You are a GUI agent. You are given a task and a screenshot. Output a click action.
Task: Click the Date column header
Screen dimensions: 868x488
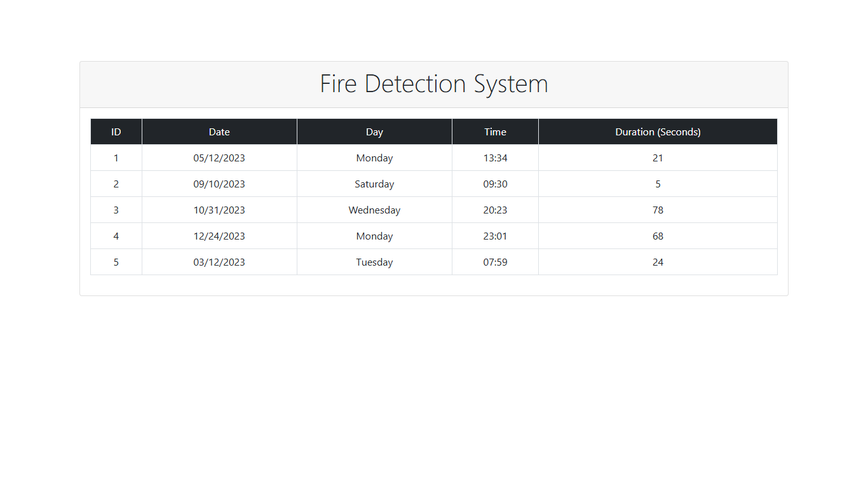(x=219, y=132)
